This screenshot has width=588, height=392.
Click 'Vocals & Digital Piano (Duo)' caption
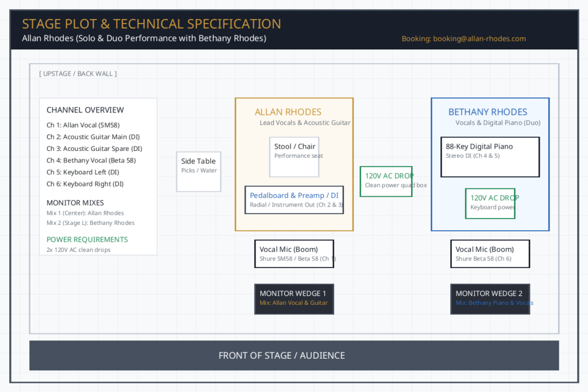point(498,123)
